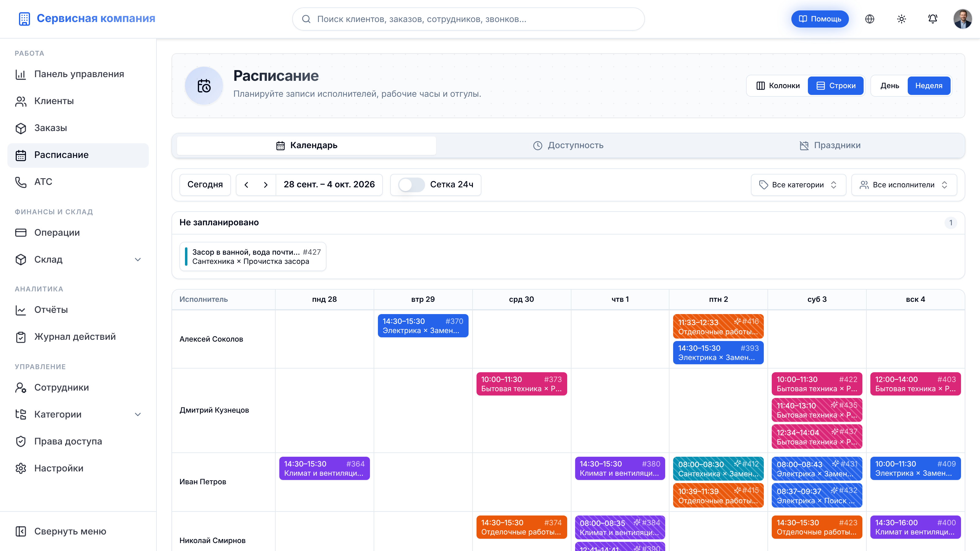Open orange appointment #416 card
The height and width of the screenshot is (551, 980).
pos(718,326)
